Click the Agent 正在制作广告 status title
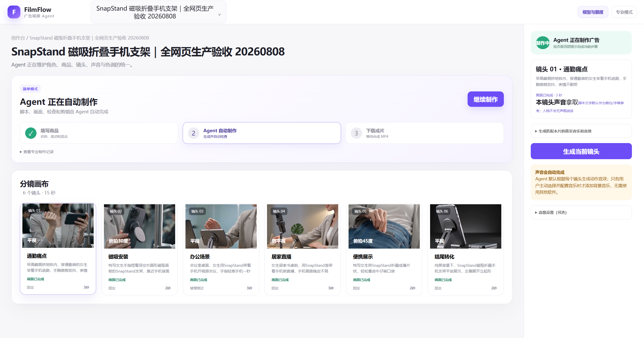The height and width of the screenshot is (338, 644). (x=576, y=40)
